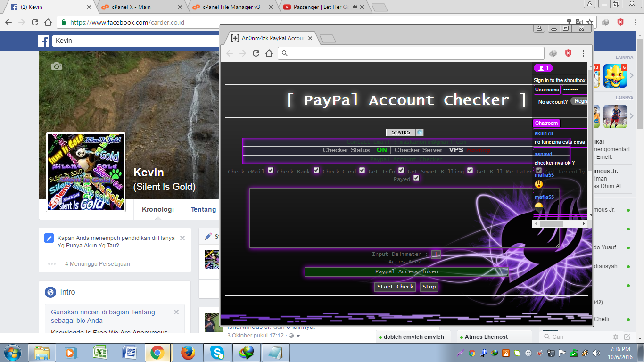Mute the Passenger YouTube tab audio icon
The image size is (644, 362).
pos(355,7)
